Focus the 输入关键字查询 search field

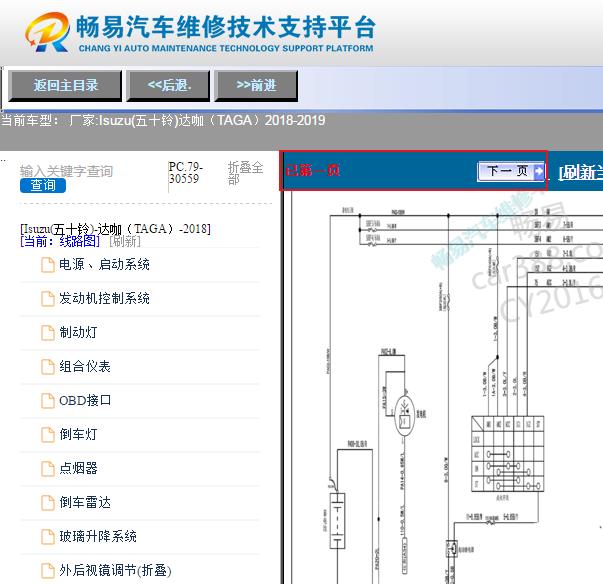pyautogui.click(x=67, y=171)
